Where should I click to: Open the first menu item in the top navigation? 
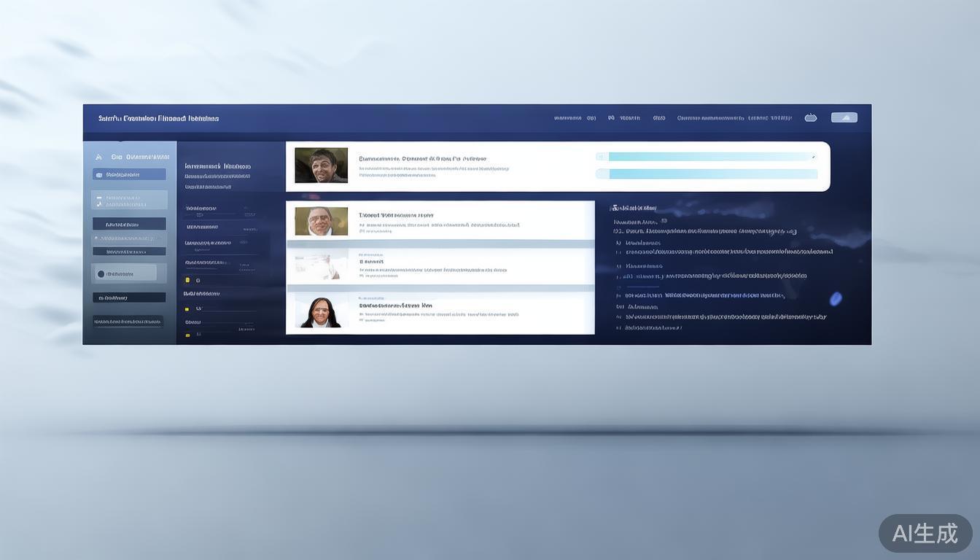(567, 117)
